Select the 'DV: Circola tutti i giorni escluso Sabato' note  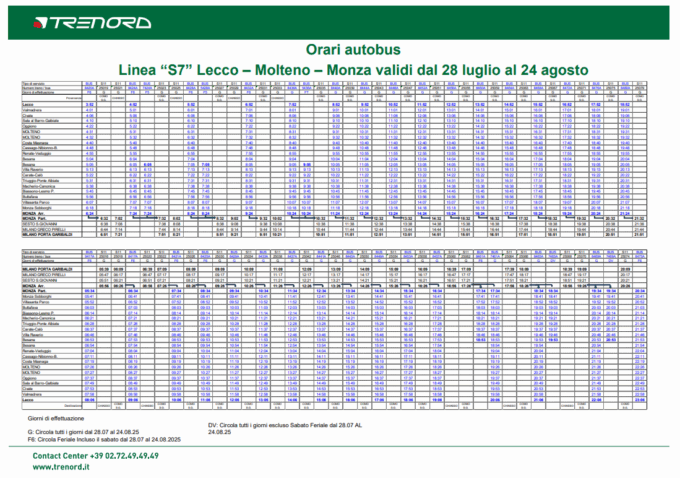coord(284,429)
